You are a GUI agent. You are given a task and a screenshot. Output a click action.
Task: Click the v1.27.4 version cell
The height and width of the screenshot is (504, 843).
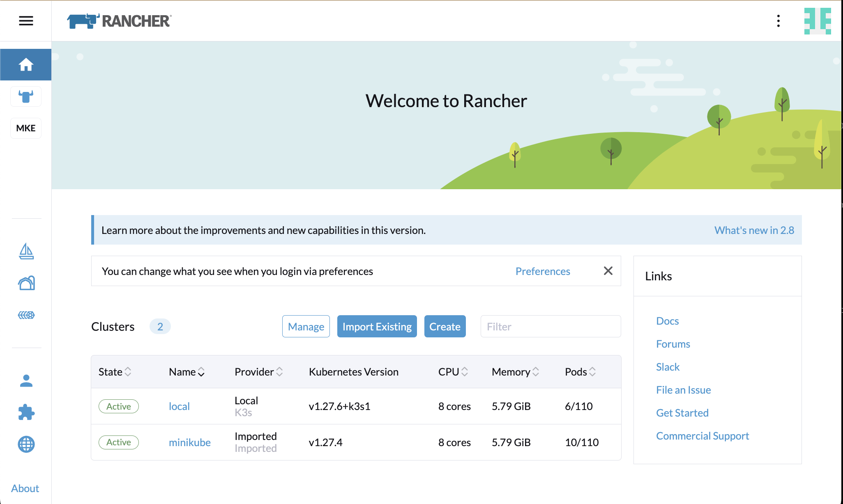(325, 442)
